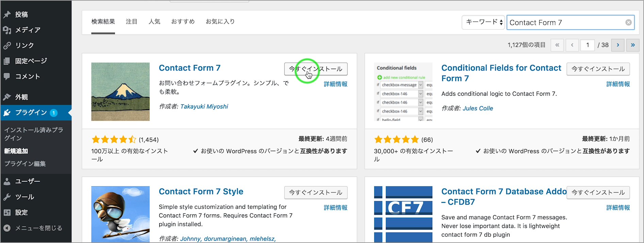Click メニューを閉じる to collapse sidebar
This screenshot has height=243, width=644.
coord(38,228)
